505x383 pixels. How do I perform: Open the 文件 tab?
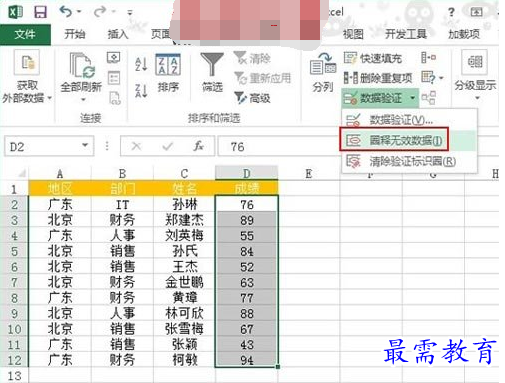coord(25,34)
